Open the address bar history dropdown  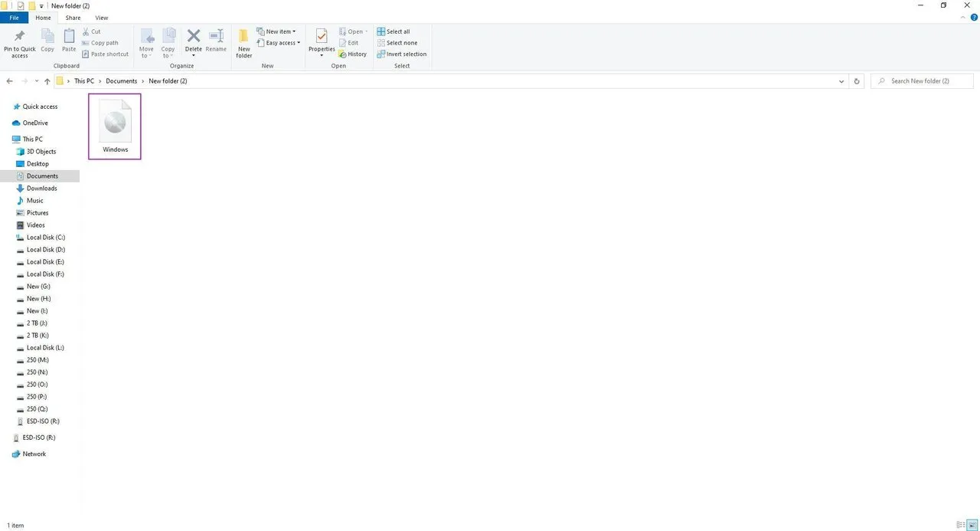click(x=841, y=81)
